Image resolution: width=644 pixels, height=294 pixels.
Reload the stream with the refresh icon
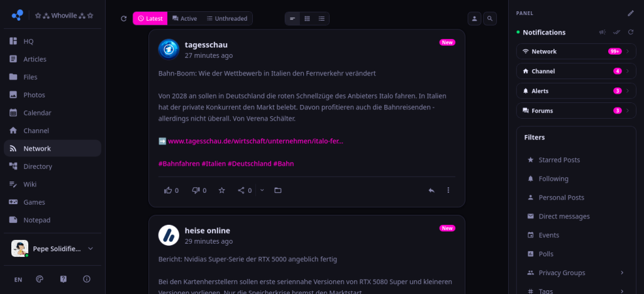pos(124,18)
